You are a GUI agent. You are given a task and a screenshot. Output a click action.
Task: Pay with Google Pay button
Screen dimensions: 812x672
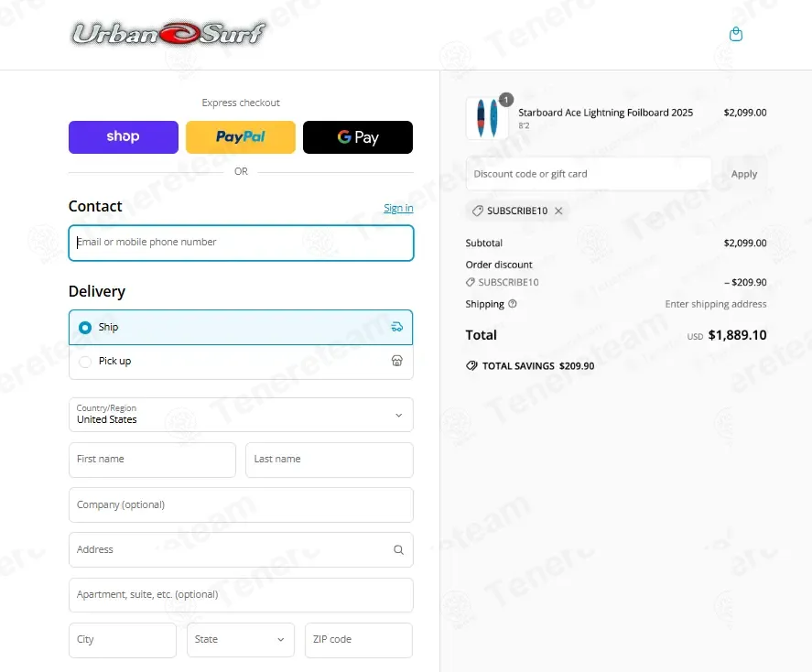click(x=358, y=137)
